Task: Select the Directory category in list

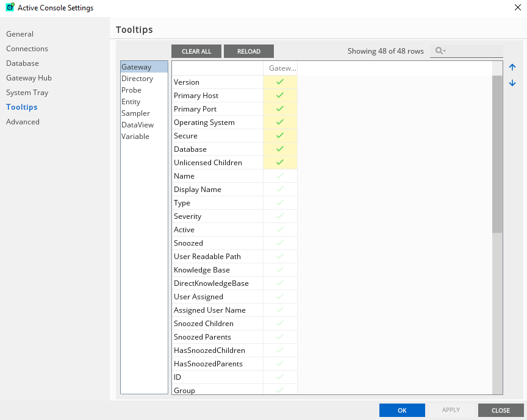Action: tap(137, 79)
